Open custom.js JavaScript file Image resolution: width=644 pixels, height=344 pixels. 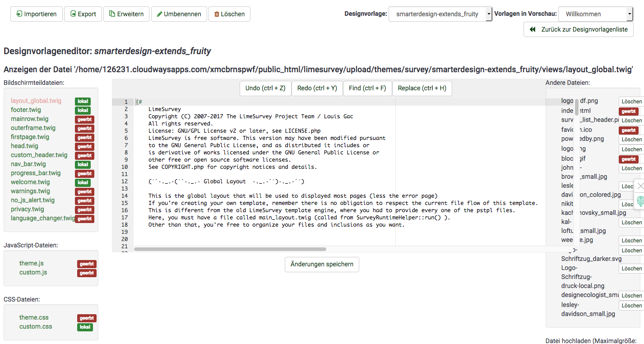click(x=33, y=273)
